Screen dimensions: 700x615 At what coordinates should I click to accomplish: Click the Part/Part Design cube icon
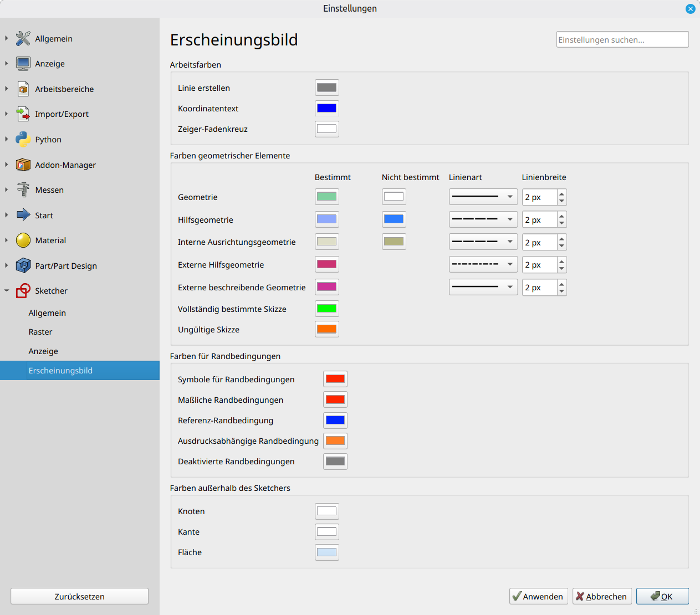click(x=23, y=265)
